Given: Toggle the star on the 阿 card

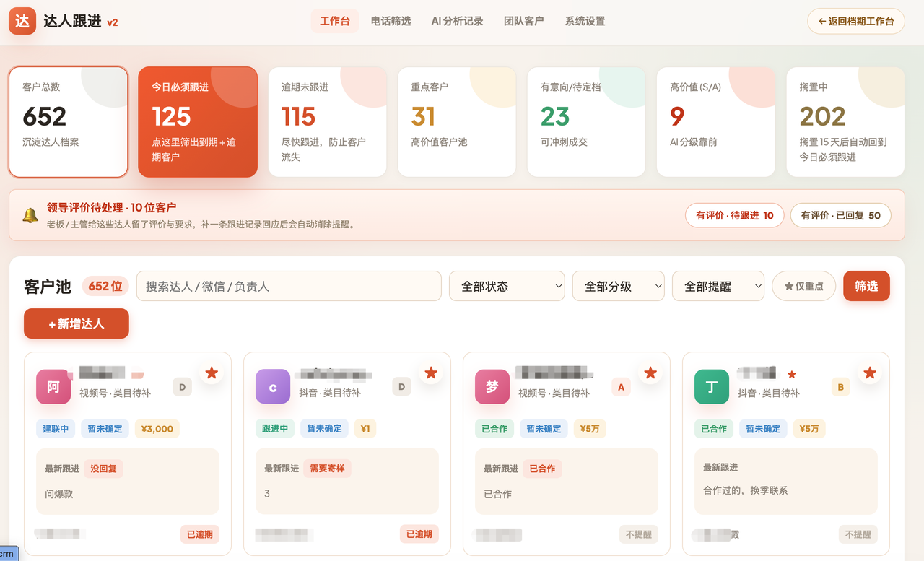Looking at the screenshot, I should [212, 373].
